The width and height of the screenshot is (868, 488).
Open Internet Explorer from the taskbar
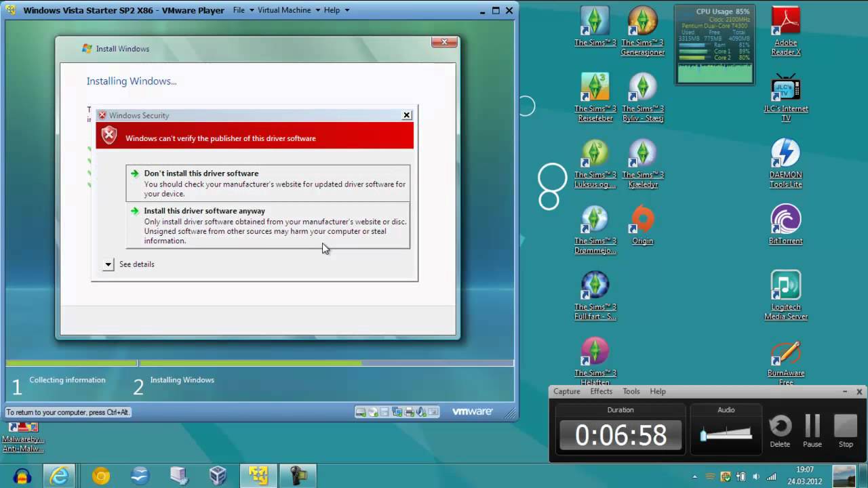pyautogui.click(x=60, y=476)
